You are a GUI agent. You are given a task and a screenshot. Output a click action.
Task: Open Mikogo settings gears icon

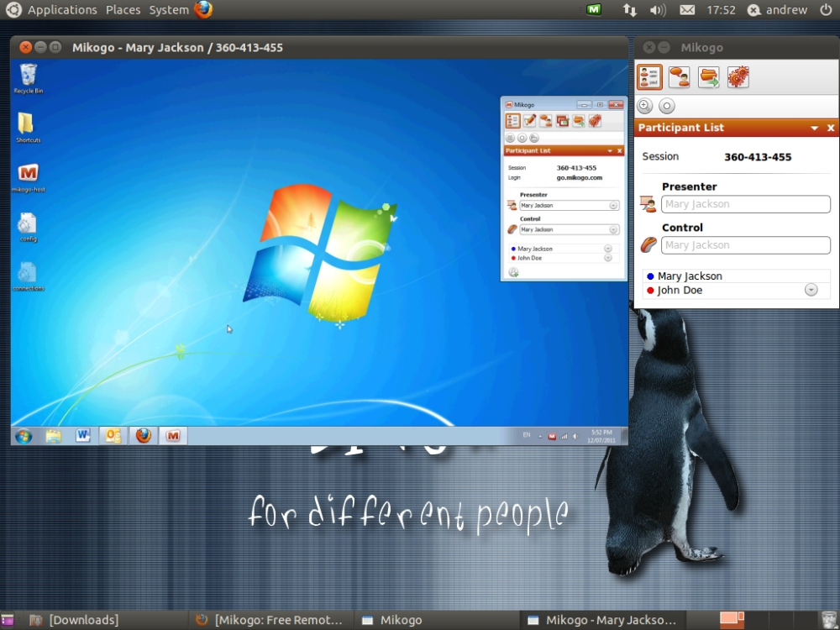(x=738, y=77)
